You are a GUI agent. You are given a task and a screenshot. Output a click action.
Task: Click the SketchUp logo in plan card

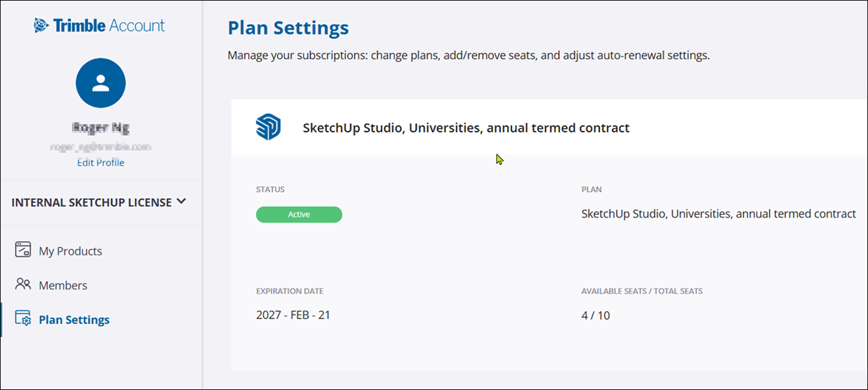268,127
